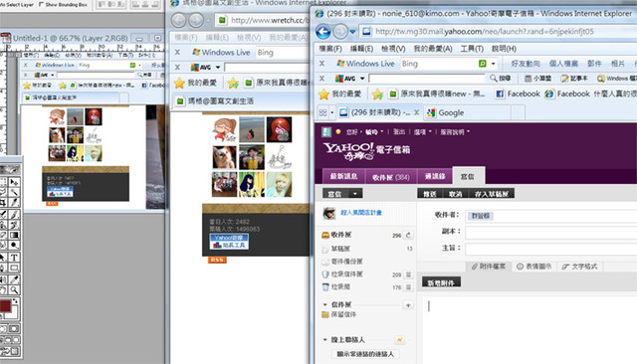Empty trash icon beside 176
637x364 pixels.
tap(408, 287)
